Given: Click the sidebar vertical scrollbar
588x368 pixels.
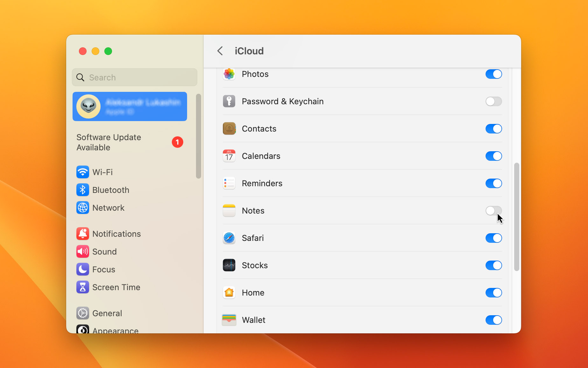Looking at the screenshot, I should click(x=199, y=136).
